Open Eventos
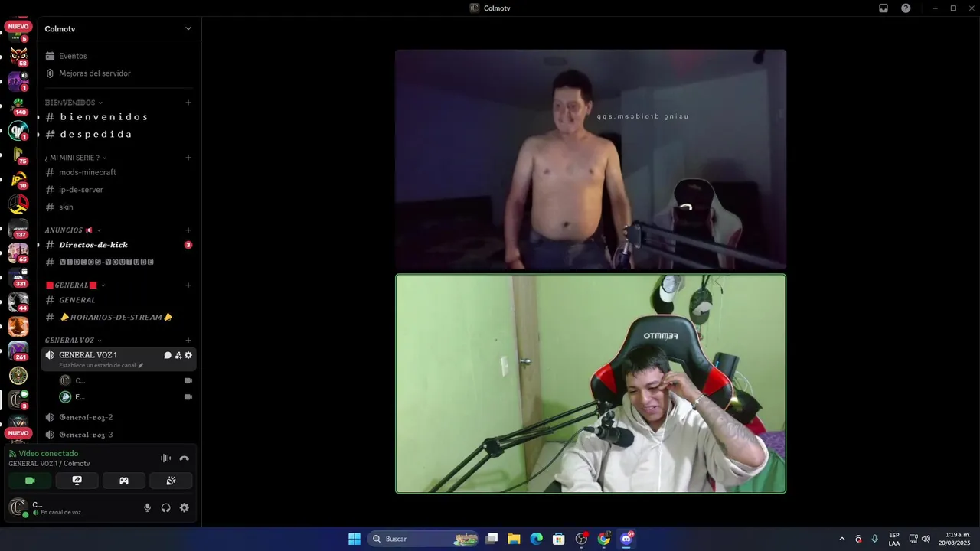980x551 pixels. 119,56
